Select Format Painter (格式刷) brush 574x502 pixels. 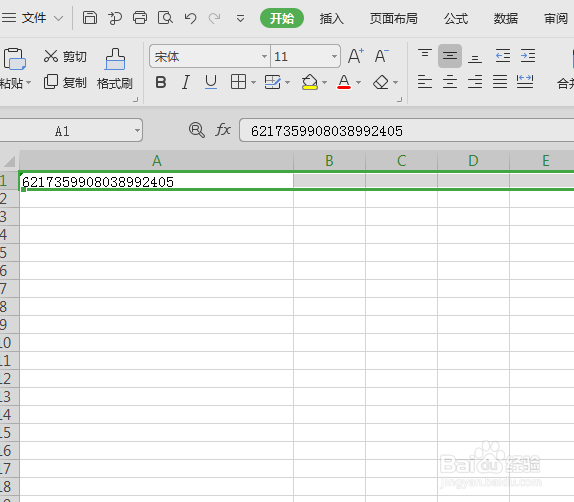click(x=115, y=69)
